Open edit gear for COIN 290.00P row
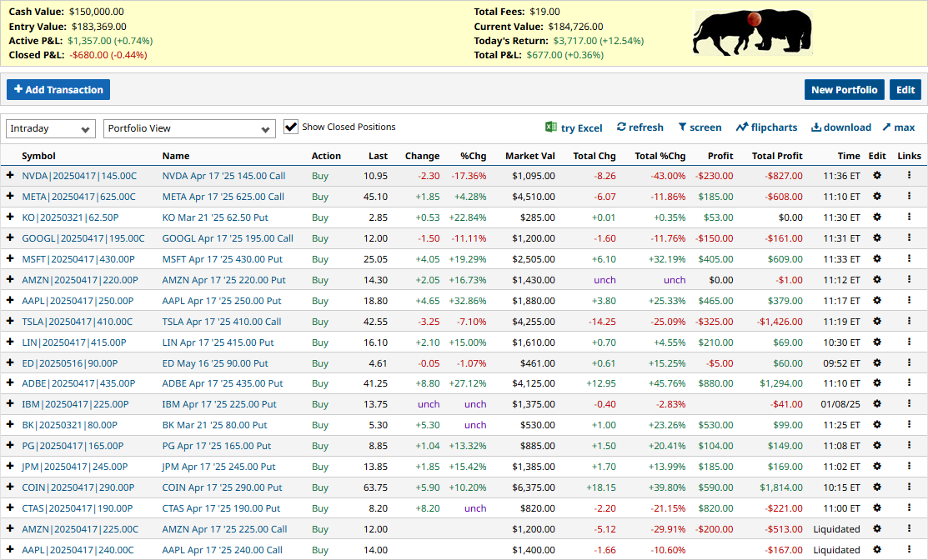Screen dimensions: 928x560 pyautogui.click(x=877, y=487)
